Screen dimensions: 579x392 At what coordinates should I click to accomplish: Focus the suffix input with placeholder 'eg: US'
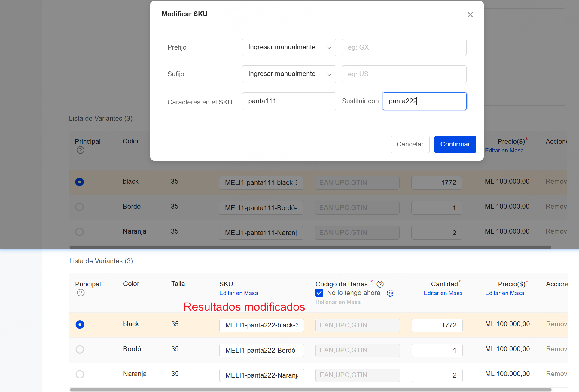point(404,74)
